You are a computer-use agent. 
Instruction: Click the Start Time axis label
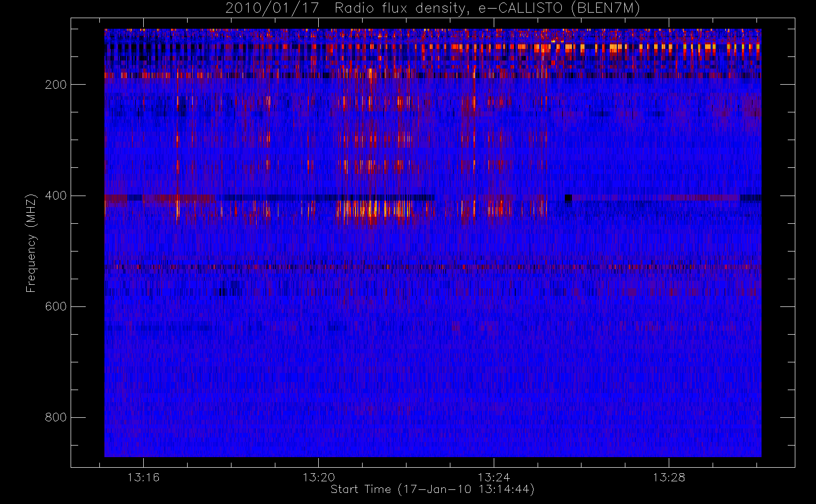coord(433,489)
